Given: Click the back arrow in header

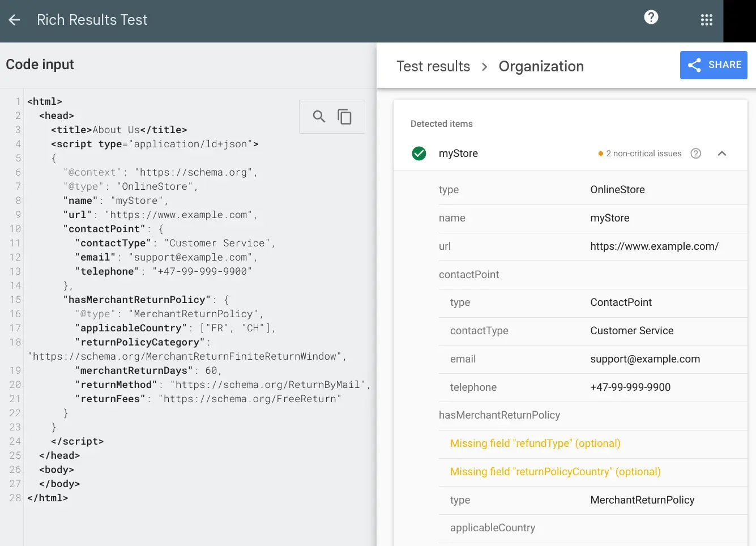Looking at the screenshot, I should pos(15,20).
